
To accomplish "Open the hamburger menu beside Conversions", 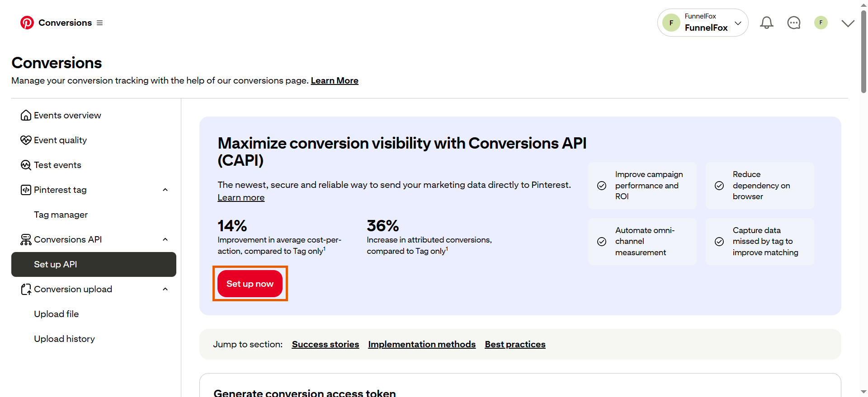I will pyautogui.click(x=99, y=23).
